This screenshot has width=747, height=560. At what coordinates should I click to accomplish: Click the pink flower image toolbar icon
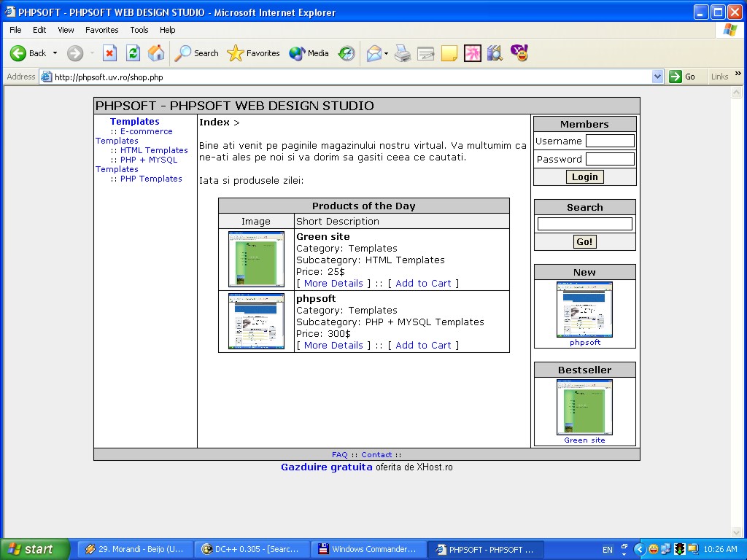tap(472, 53)
